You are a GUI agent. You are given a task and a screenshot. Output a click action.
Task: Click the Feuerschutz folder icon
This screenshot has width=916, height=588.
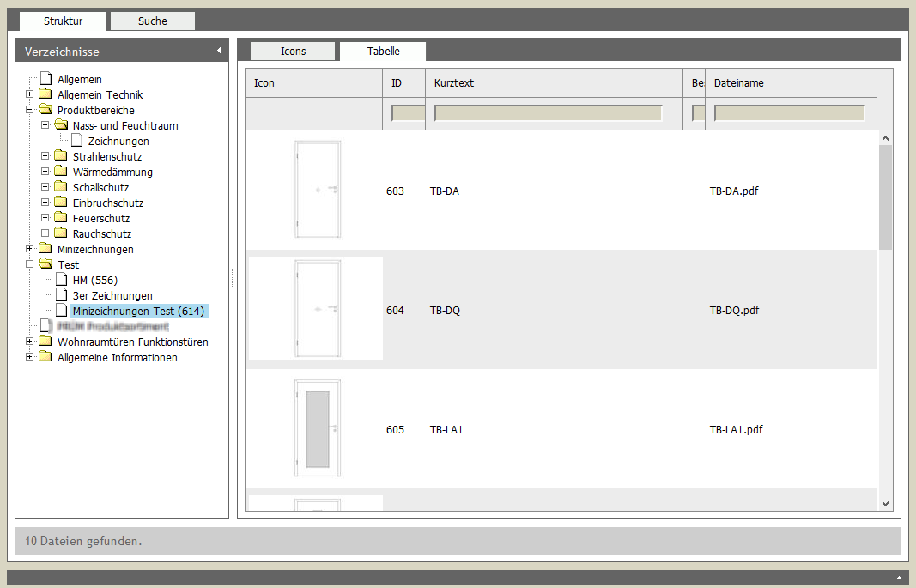60,218
